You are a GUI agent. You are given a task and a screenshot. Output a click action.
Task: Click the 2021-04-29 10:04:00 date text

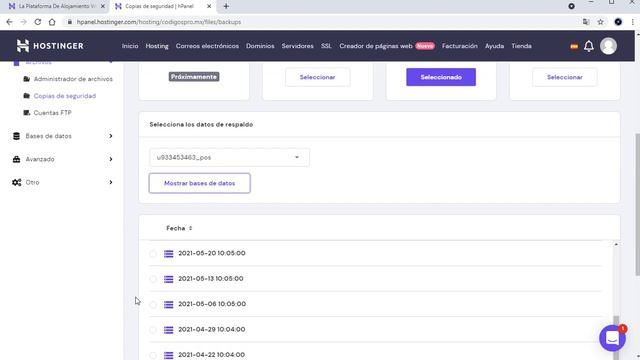tap(211, 329)
